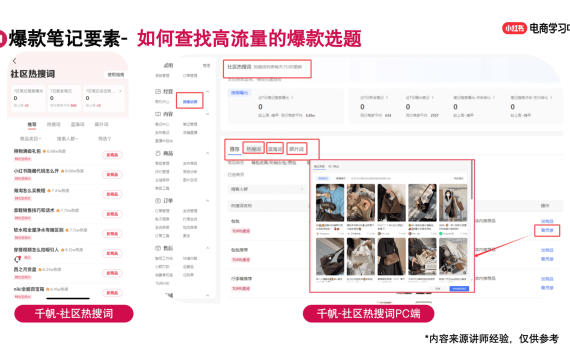570x360 pixels.
Task: Open the masked woman with bags thumbnail
Action: pyautogui.click(x=453, y=203)
